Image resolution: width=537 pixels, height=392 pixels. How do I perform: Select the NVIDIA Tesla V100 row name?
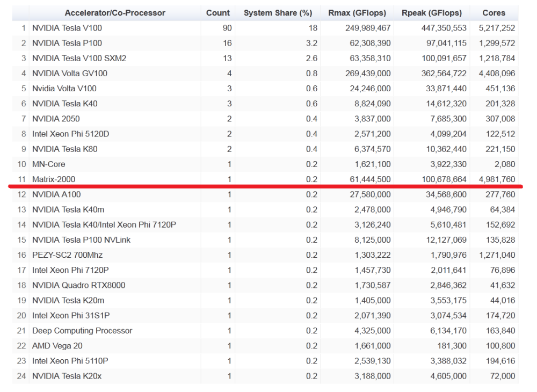pyautogui.click(x=67, y=28)
